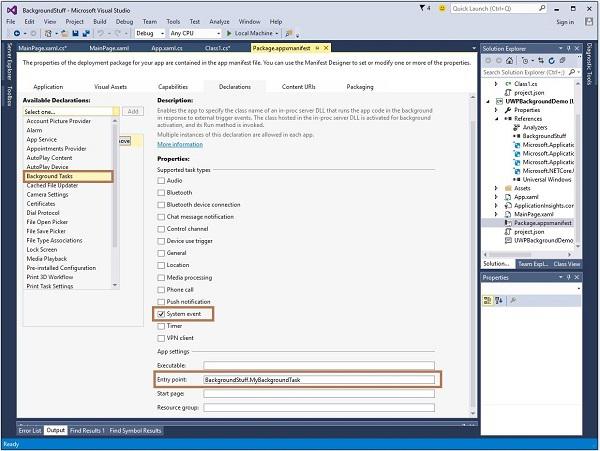This screenshot has height=451, width=600.
Task: Click the Solution Explorer home icon
Action: tap(510, 60)
